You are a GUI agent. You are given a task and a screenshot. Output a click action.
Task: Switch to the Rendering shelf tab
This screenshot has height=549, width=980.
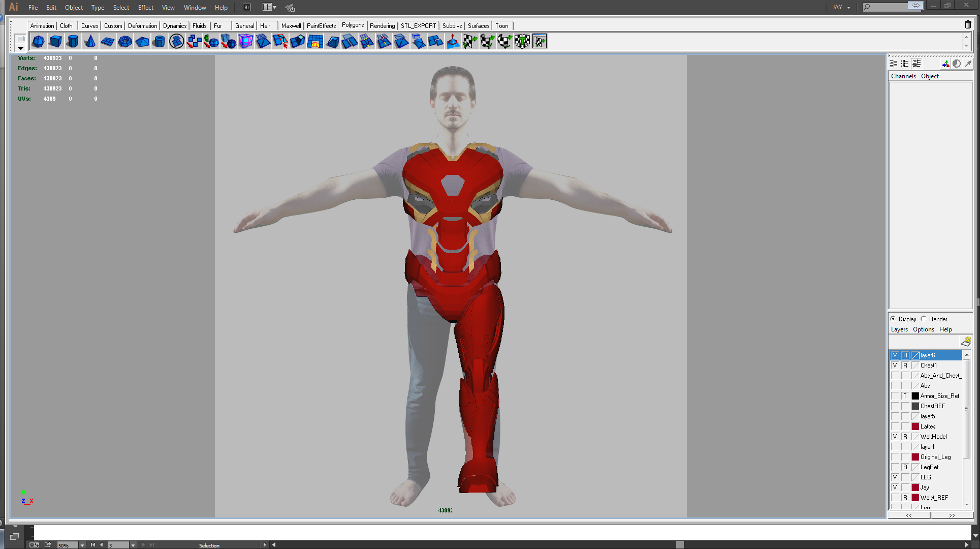(382, 25)
